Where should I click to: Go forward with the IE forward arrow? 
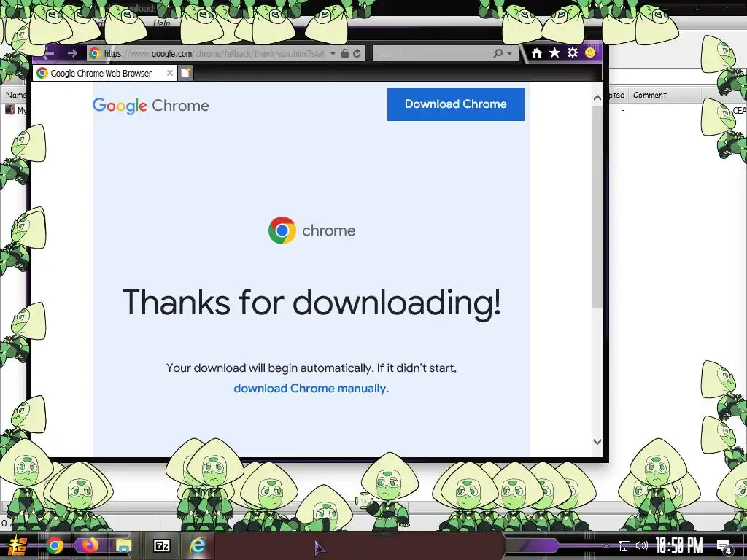[x=72, y=53]
